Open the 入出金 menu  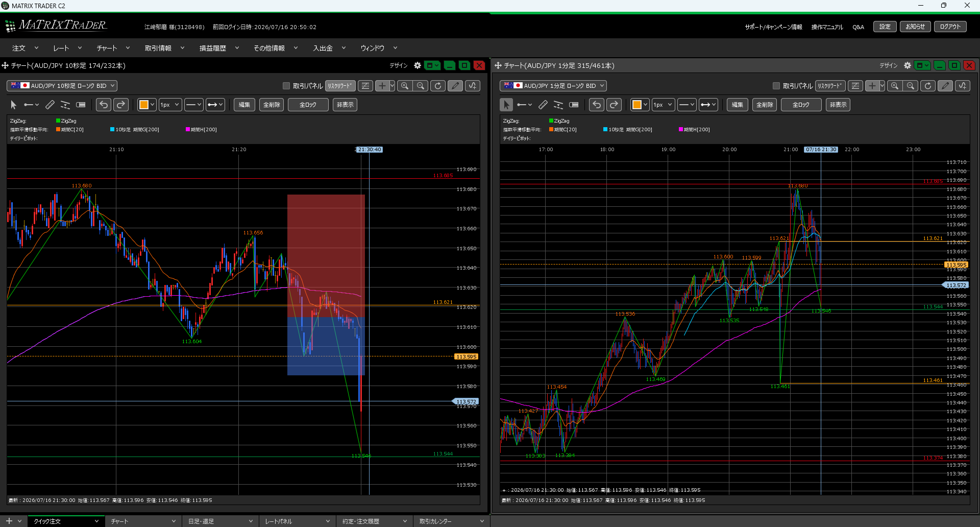click(x=329, y=48)
